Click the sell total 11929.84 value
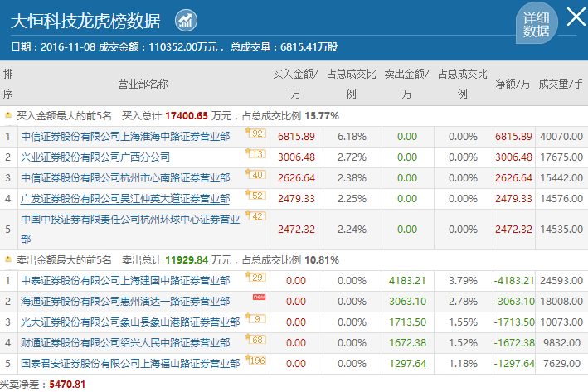The image size is (588, 392). point(187,259)
